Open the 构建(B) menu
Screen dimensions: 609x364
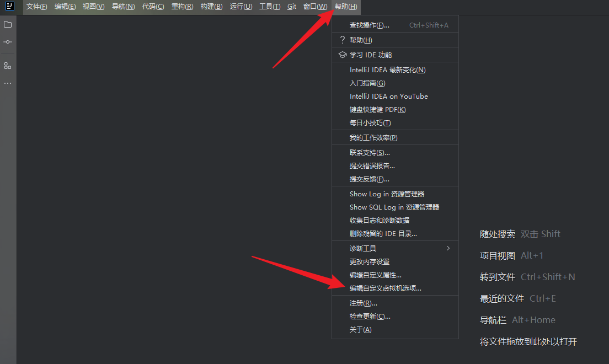point(212,7)
